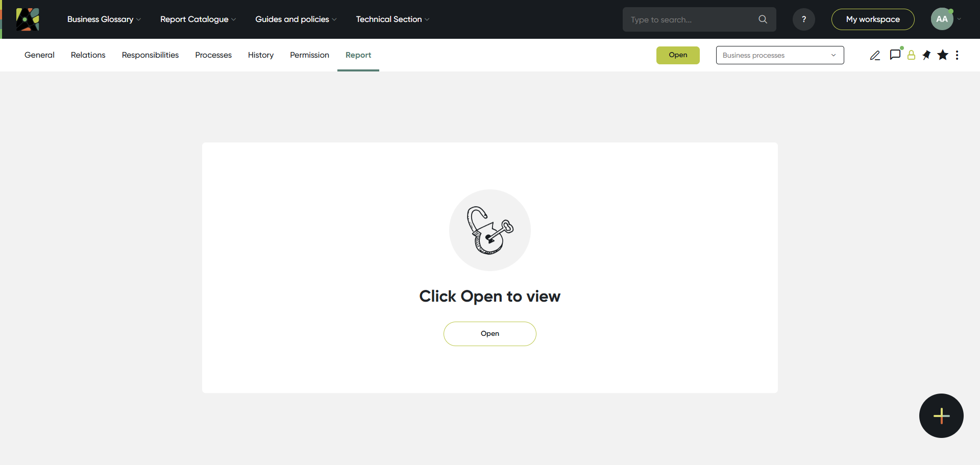Click the My workspace button

pos(872,19)
